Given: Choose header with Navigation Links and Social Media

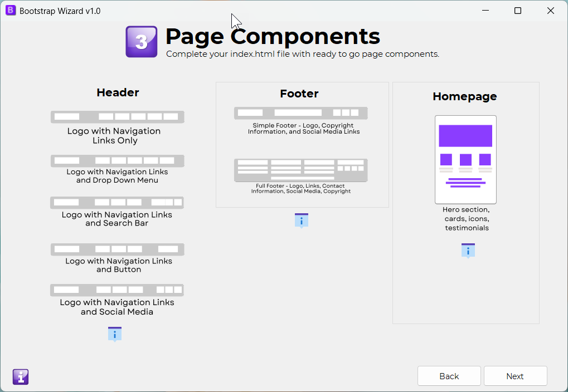Looking at the screenshot, I should [117, 290].
